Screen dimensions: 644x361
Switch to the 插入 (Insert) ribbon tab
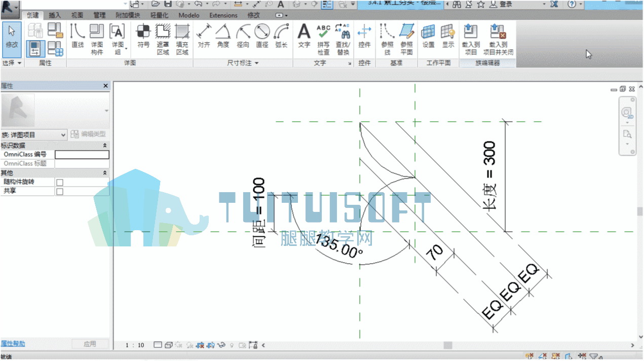pos(55,15)
